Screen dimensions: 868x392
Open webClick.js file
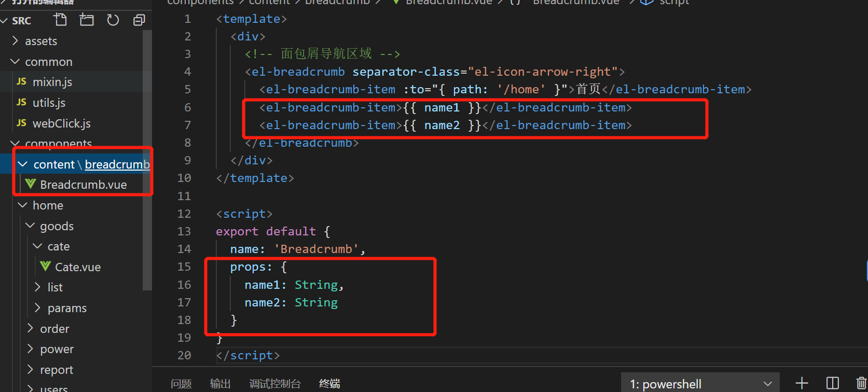(61, 123)
